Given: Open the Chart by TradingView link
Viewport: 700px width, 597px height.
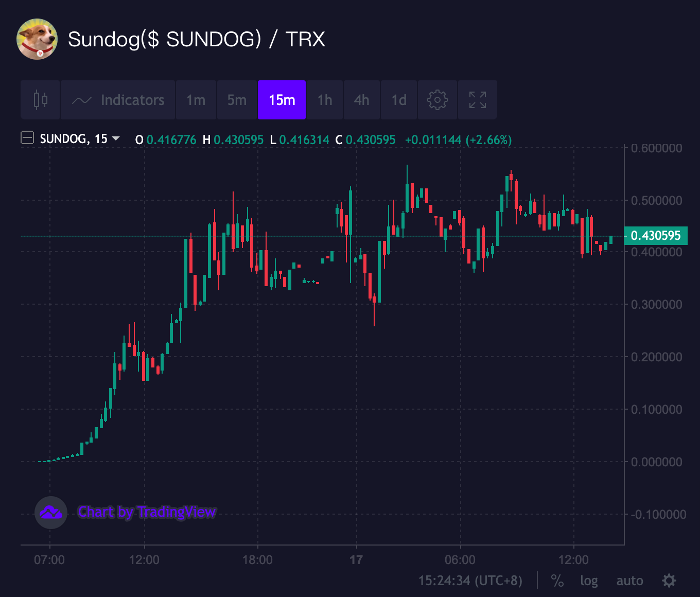Looking at the screenshot, I should (x=147, y=512).
